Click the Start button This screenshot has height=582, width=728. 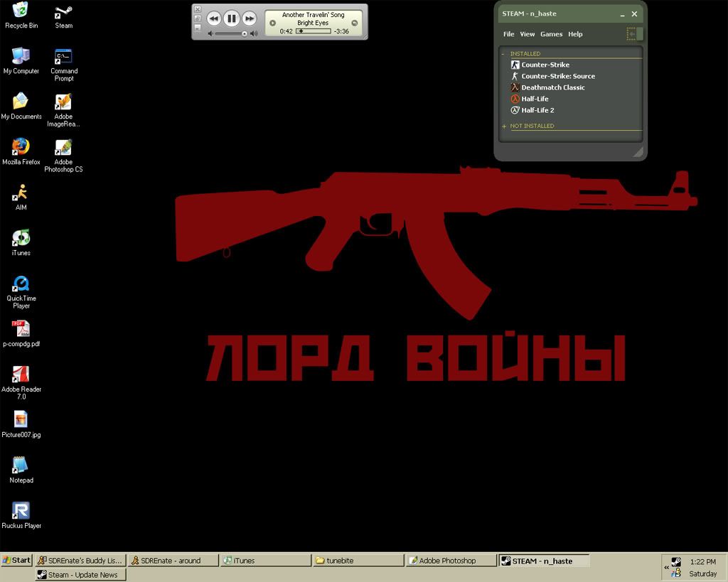click(16, 560)
